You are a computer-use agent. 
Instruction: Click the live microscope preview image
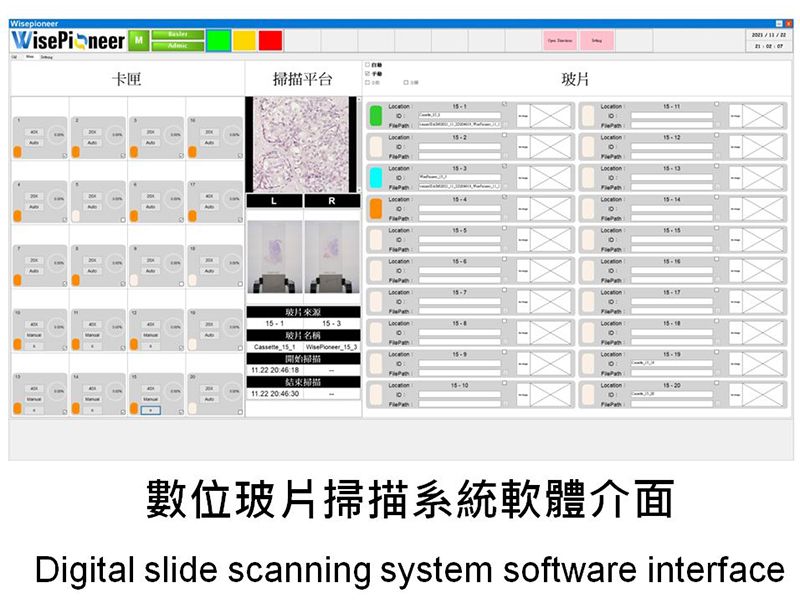coord(300,140)
